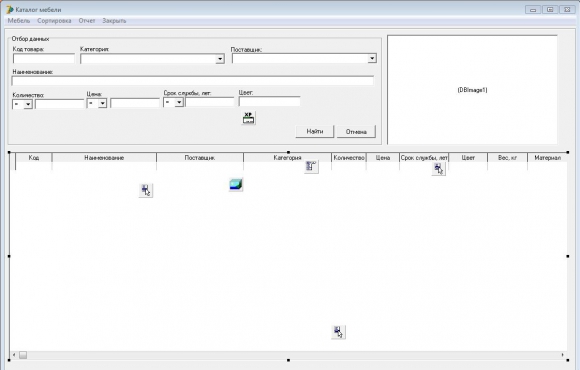The width and height of the screenshot is (580, 370).
Task: Click the grid's horizontal scrollbar thumb
Action: [x=23, y=355]
